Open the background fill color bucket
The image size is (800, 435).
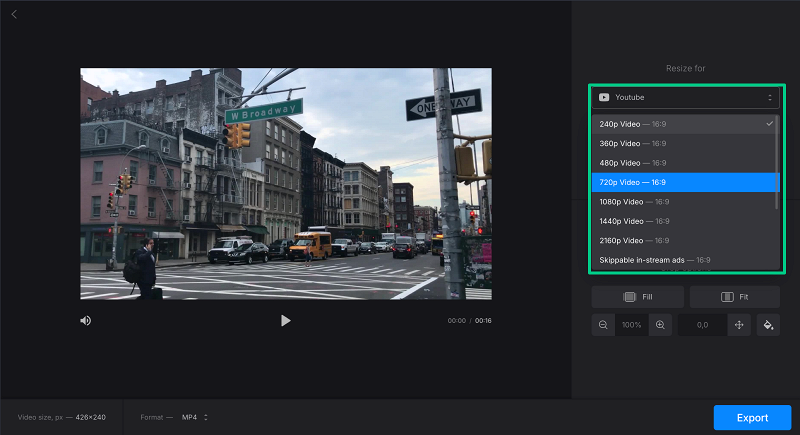click(x=768, y=325)
